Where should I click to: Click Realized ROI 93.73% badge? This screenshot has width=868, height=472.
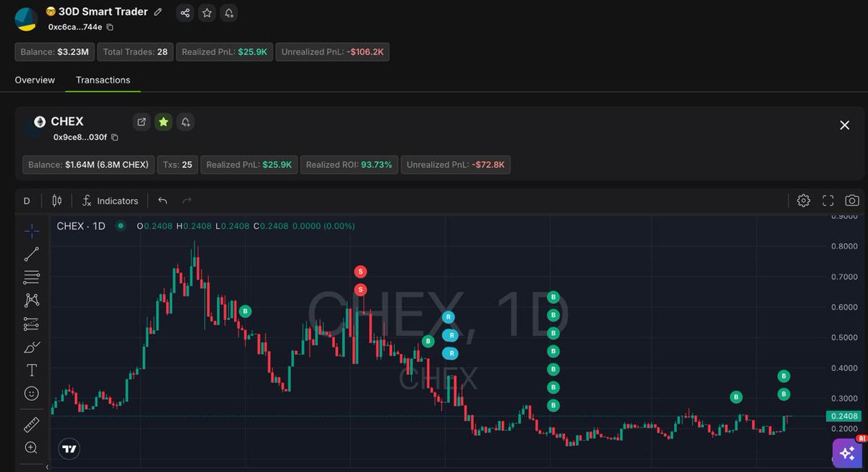pyautogui.click(x=349, y=165)
